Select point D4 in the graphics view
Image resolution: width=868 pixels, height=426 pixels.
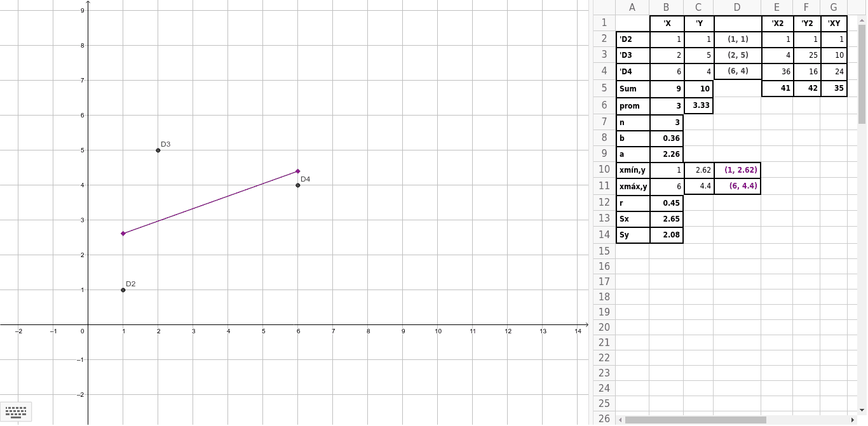point(298,185)
